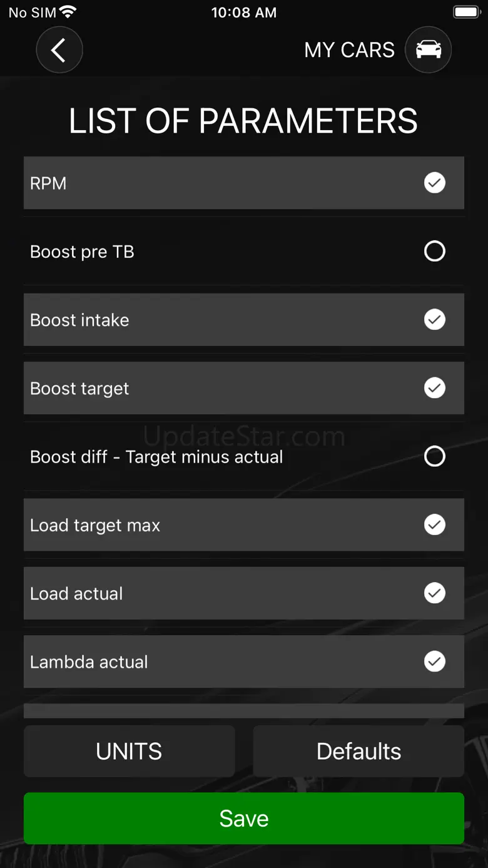
Task: Tap the Load actual row label
Action: pos(76,593)
